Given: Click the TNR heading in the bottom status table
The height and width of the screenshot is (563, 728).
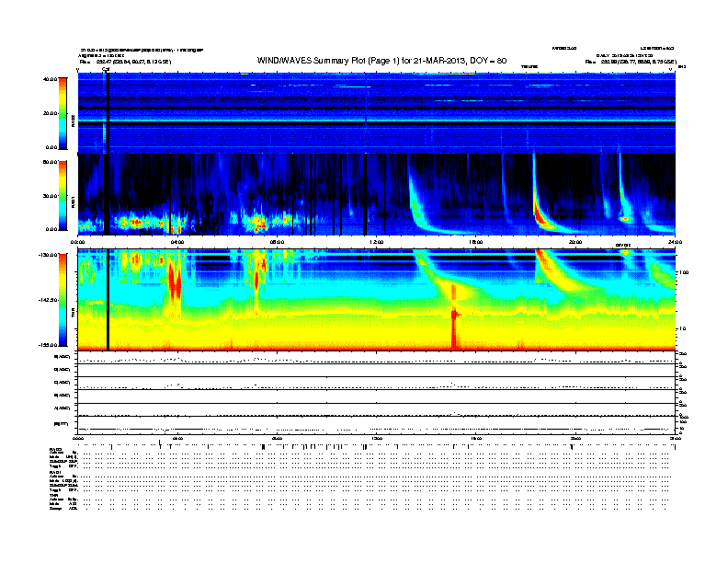Looking at the screenshot, I should pyautogui.click(x=54, y=495).
